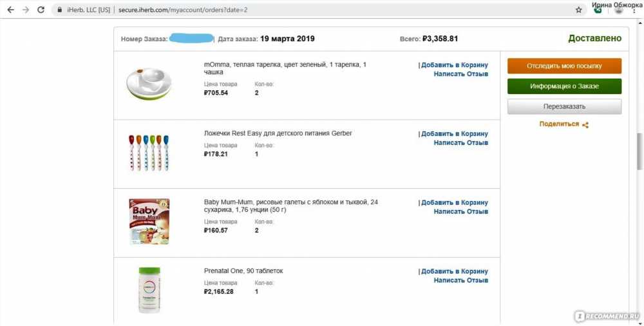644x326 pixels.
Task: Open the Baby Mum-Mum box image
Action: (x=149, y=222)
